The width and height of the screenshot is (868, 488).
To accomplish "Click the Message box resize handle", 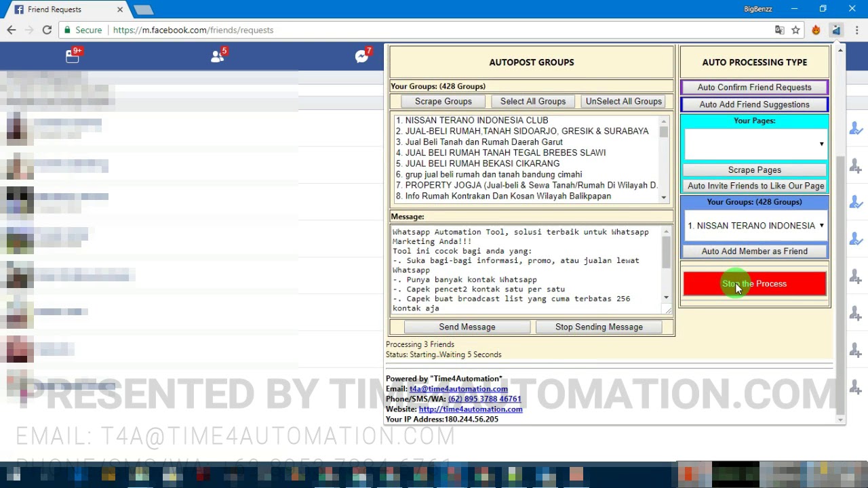I will pyautogui.click(x=667, y=310).
